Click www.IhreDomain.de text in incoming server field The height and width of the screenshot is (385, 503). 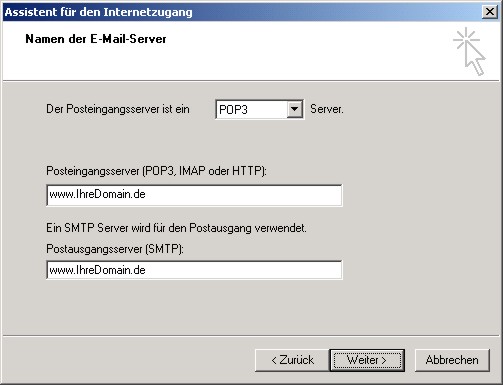point(97,194)
